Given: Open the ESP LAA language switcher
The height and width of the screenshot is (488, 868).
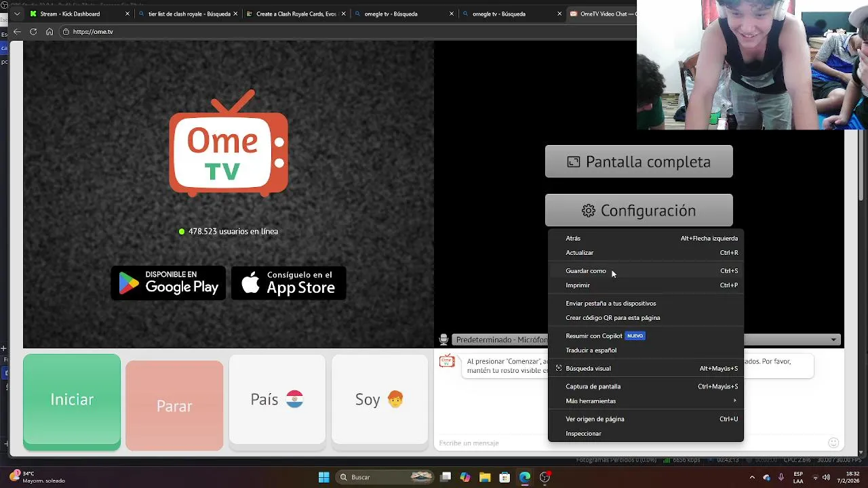Looking at the screenshot, I should (798, 477).
